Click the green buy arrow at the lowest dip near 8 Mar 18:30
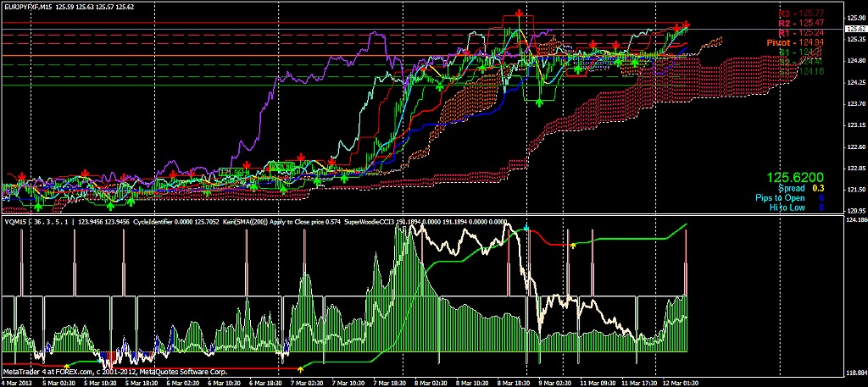 coord(539,101)
